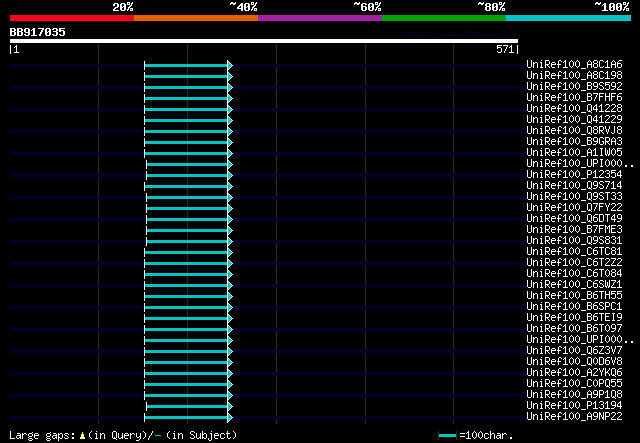Pick the UniRef100_Q7FY22 entry
Viewport: 640px width, 443px height.
[x=574, y=208]
